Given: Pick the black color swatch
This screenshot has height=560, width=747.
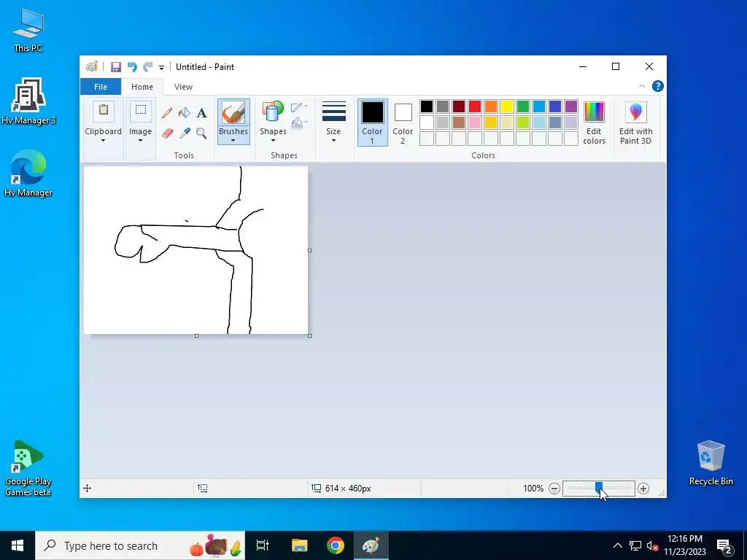Looking at the screenshot, I should pyautogui.click(x=427, y=106).
